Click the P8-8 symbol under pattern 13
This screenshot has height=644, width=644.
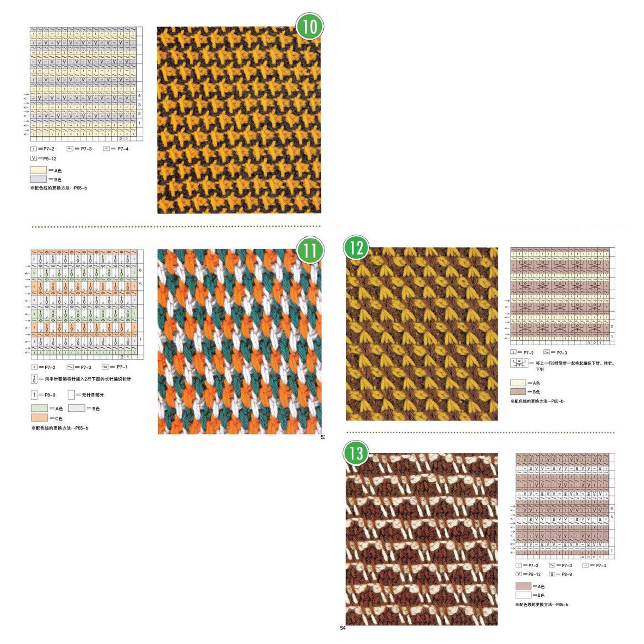pyautogui.click(x=552, y=574)
